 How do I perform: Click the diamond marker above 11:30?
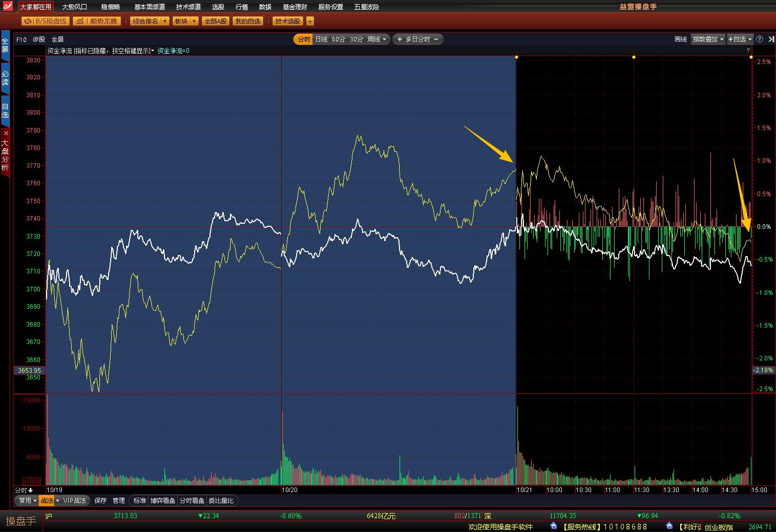point(634,57)
